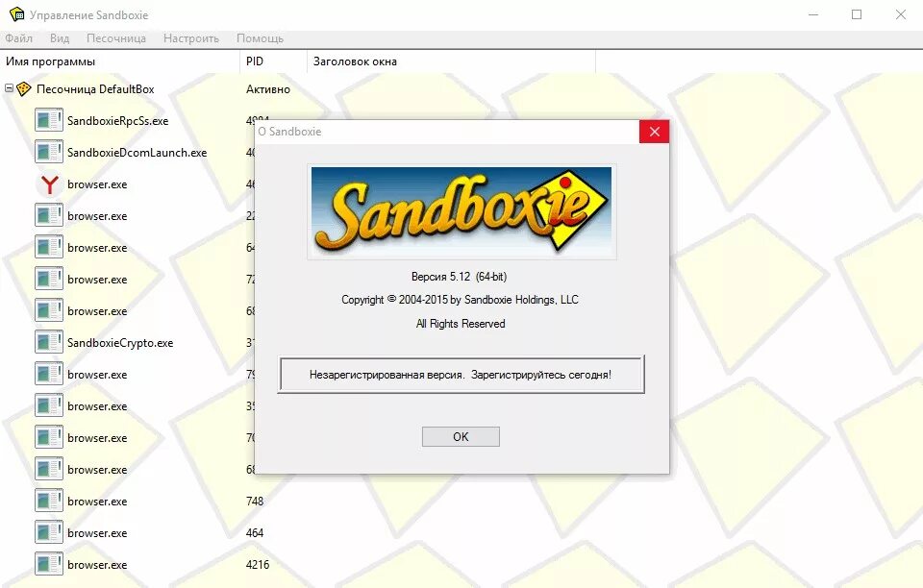
Task: Select the SandboxieRpcSs.exe process name
Action: (117, 120)
